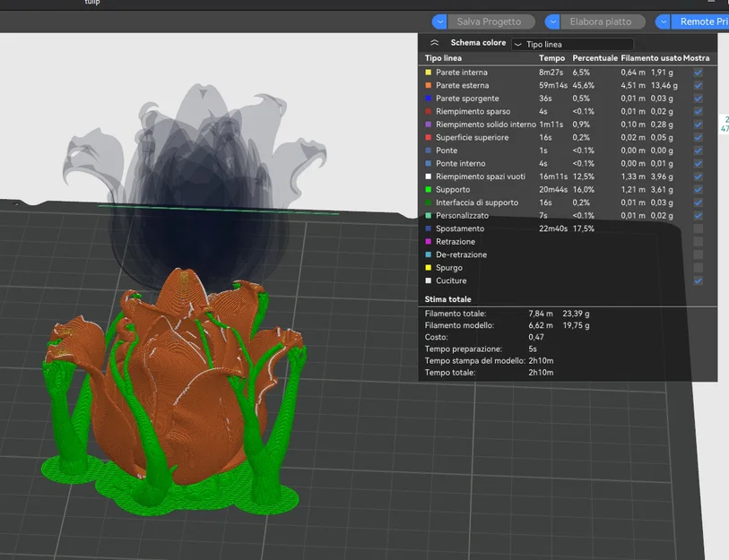Uncheck Superficie superiore visibility
The image size is (729, 560).
coord(698,138)
